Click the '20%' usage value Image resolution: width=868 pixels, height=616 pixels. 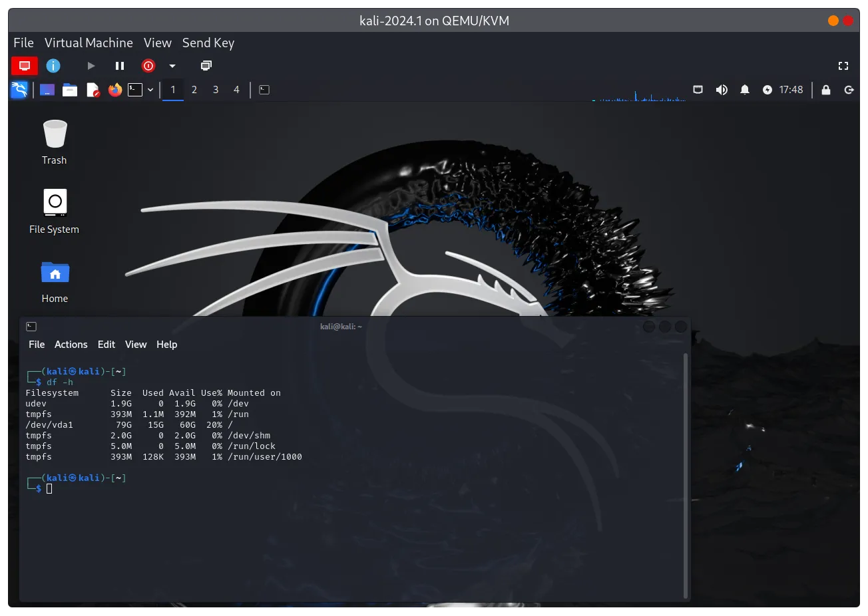(x=214, y=425)
